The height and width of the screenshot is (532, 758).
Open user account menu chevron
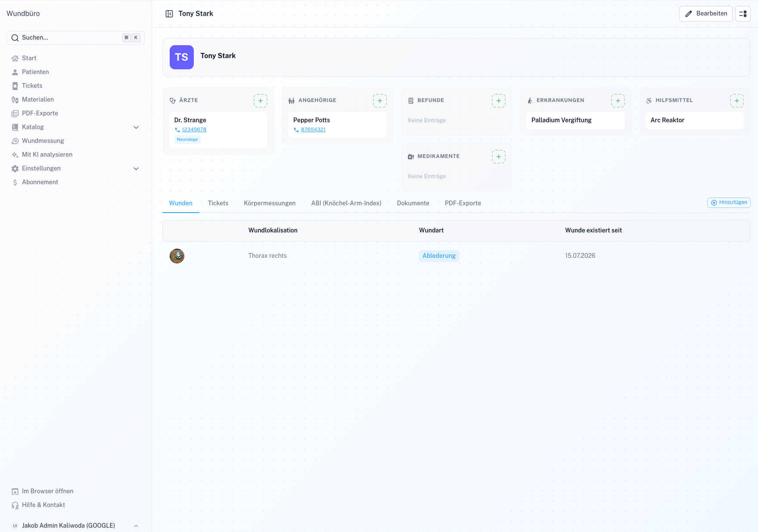click(136, 526)
